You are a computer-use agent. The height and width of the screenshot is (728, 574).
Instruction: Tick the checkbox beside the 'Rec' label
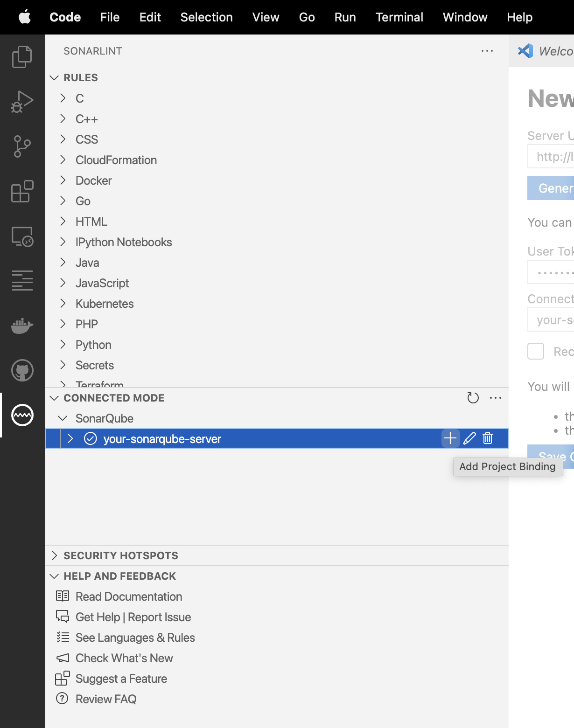[536, 351]
